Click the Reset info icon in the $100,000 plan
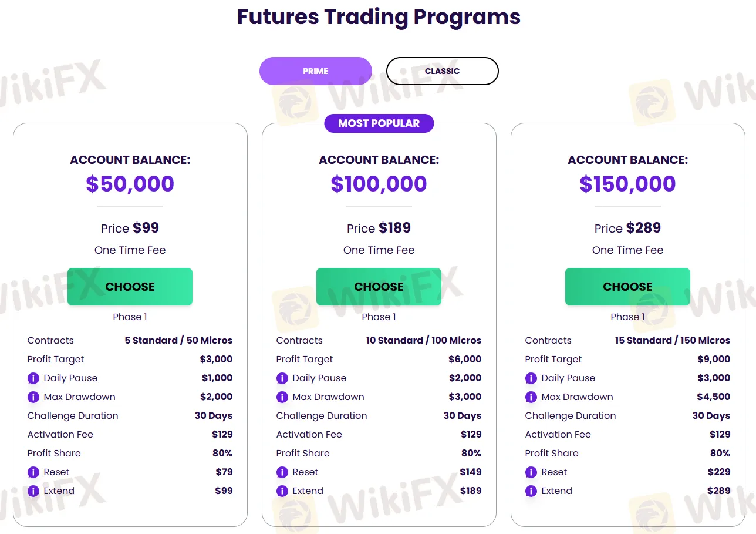The height and width of the screenshot is (534, 756). (x=282, y=472)
